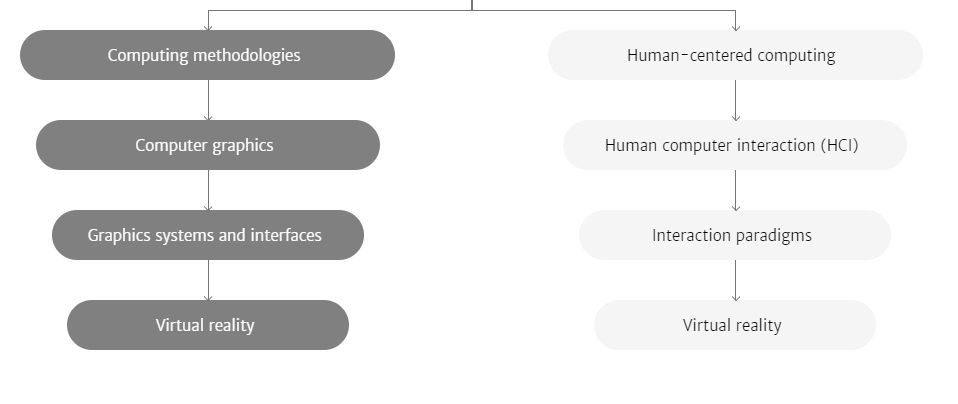Click the connector's corner above Human-centered computing

point(736,10)
